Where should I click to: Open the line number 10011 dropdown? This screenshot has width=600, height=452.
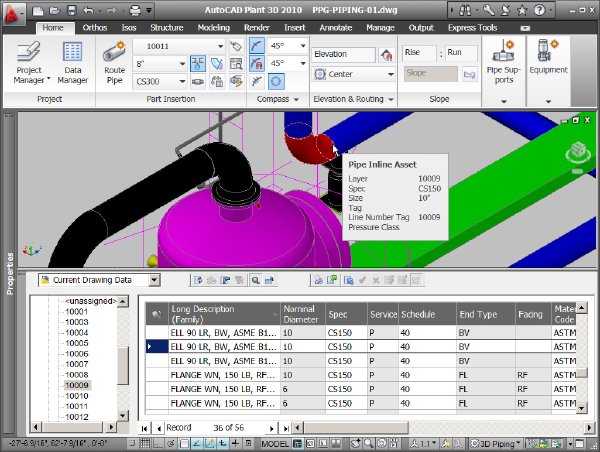click(221, 46)
